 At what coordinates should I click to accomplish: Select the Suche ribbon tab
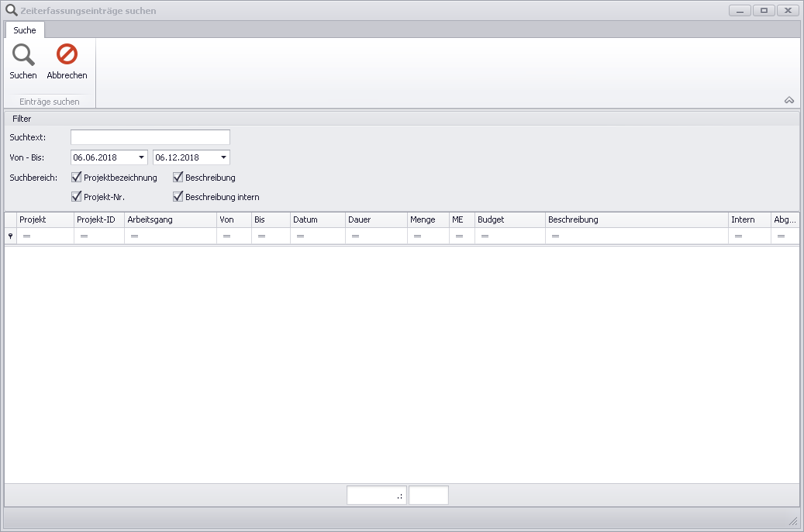tap(25, 30)
